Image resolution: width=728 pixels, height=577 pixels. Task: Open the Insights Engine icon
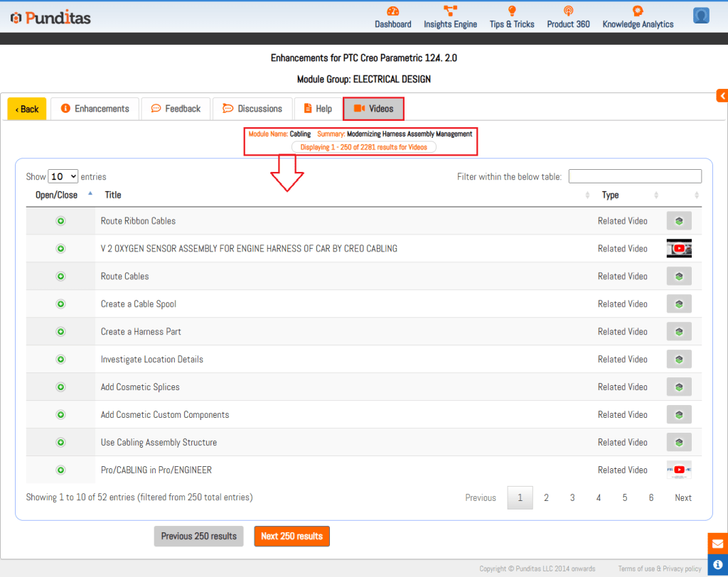pos(450,11)
